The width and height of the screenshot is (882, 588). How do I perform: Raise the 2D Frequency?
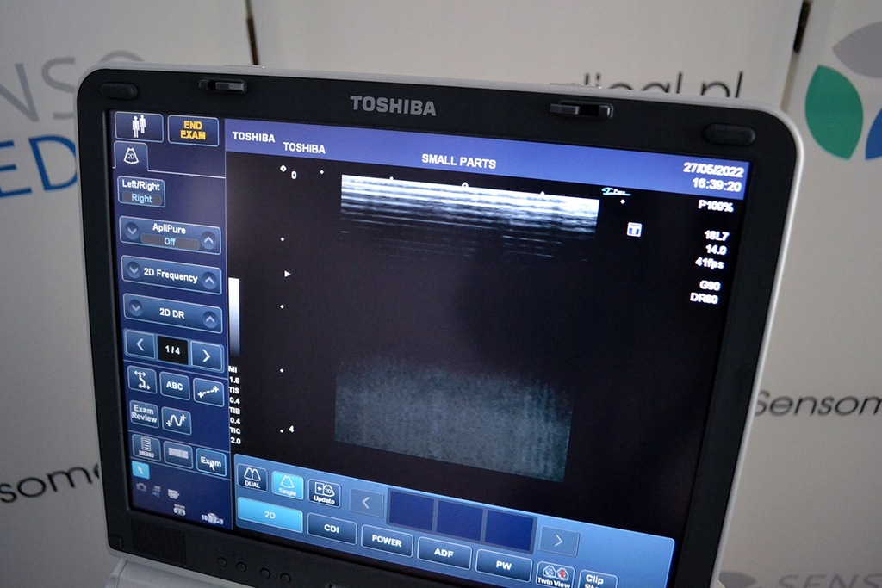coord(209,280)
